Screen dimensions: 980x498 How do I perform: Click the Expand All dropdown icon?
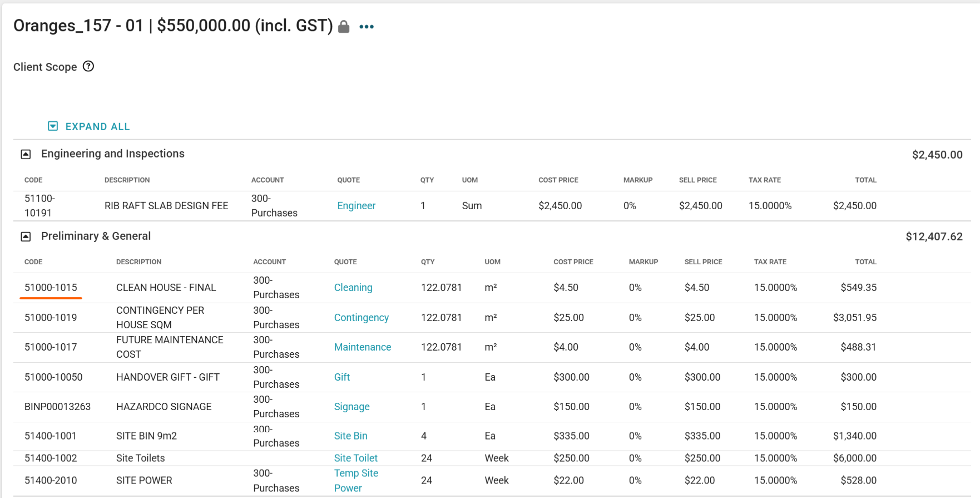tap(53, 126)
